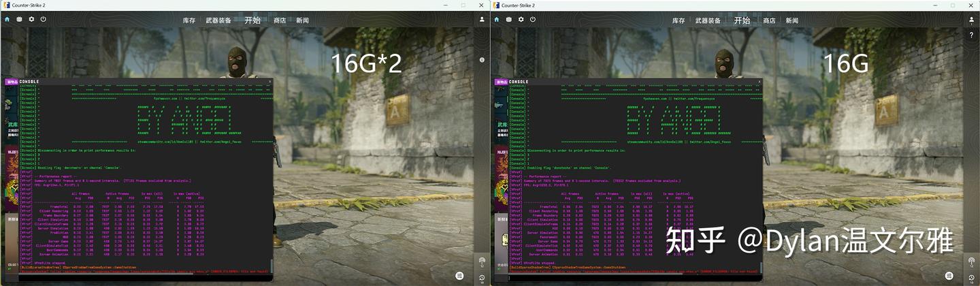
Task: Close the console panel in the left window
Action: 269,82
